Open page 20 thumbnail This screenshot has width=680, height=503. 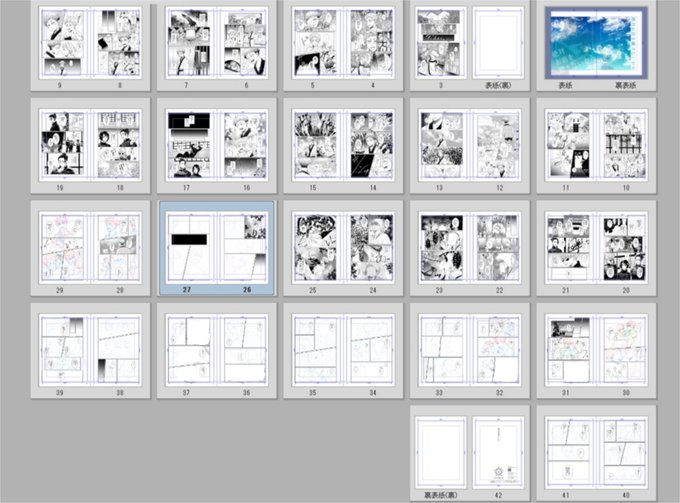pos(624,248)
